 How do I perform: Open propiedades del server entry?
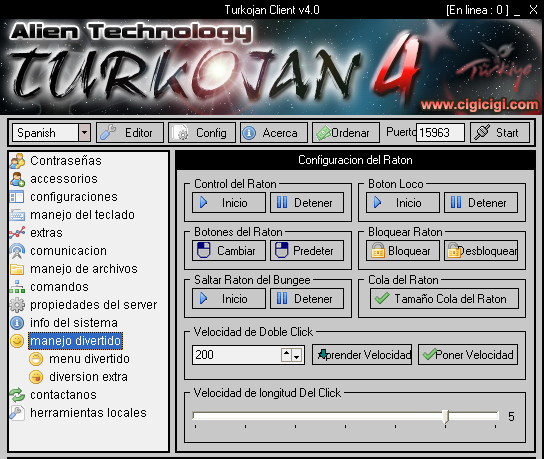click(x=93, y=305)
